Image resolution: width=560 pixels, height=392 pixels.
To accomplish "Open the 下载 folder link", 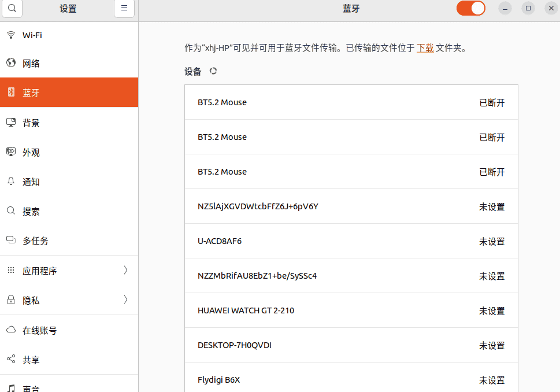I will pos(425,48).
